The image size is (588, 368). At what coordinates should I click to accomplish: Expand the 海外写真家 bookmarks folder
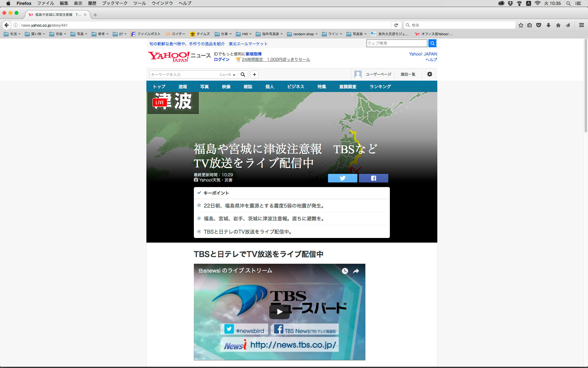(269, 34)
